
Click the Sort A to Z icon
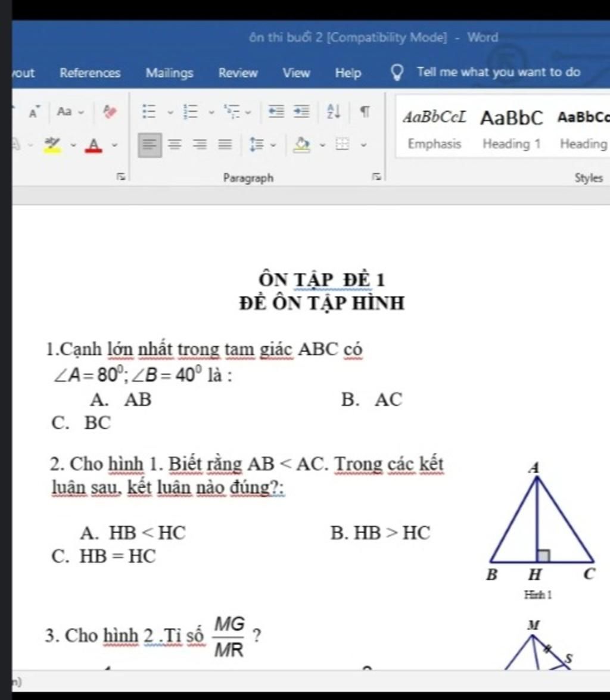pyautogui.click(x=334, y=111)
